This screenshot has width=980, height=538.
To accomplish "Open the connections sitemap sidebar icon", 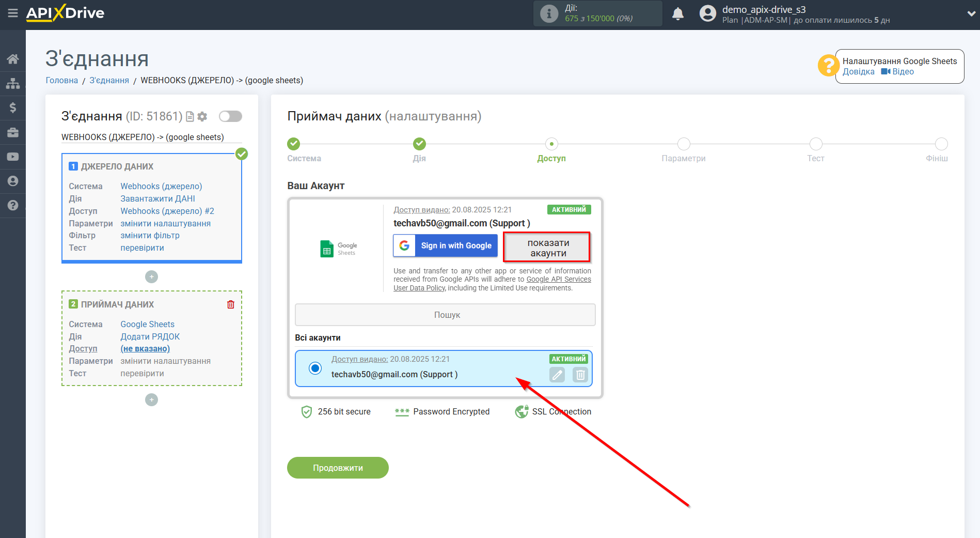I will point(13,83).
